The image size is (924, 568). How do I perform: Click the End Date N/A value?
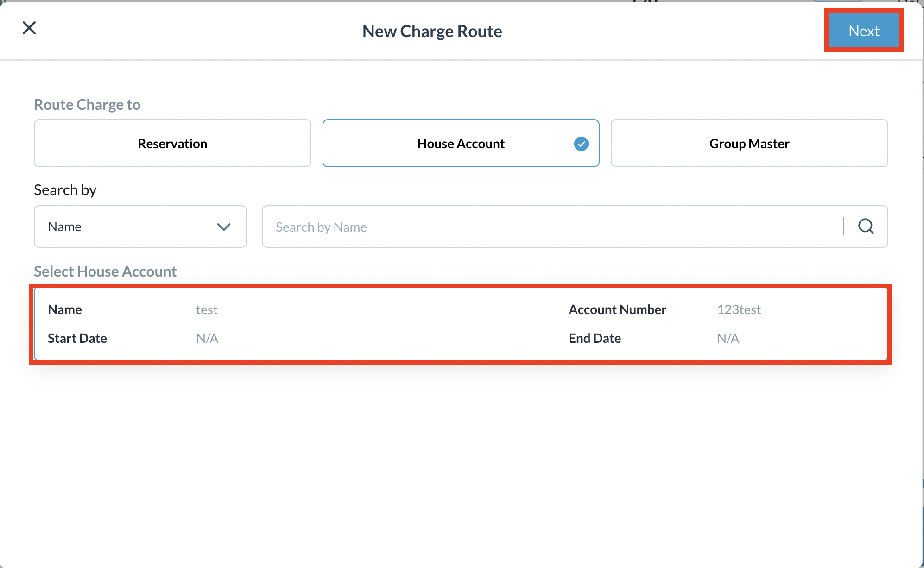728,339
